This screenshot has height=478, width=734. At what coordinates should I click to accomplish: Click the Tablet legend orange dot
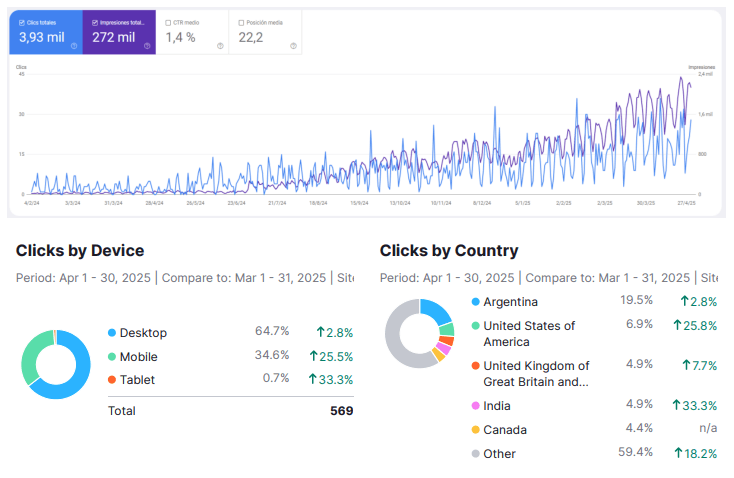click(111, 380)
